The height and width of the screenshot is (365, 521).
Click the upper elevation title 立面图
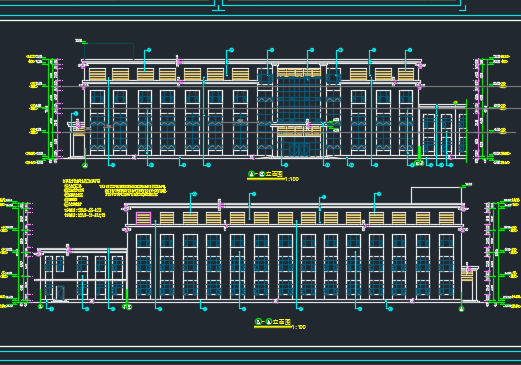click(274, 174)
